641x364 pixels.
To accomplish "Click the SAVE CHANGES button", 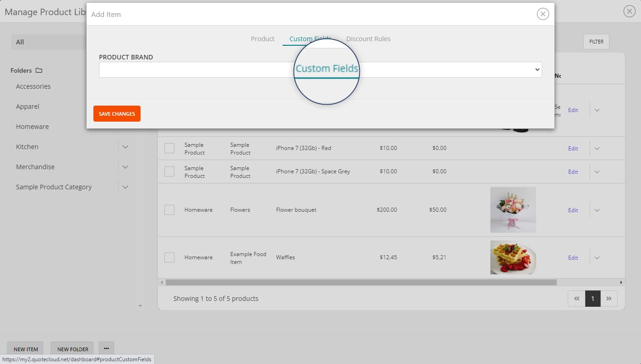I will coord(117,113).
